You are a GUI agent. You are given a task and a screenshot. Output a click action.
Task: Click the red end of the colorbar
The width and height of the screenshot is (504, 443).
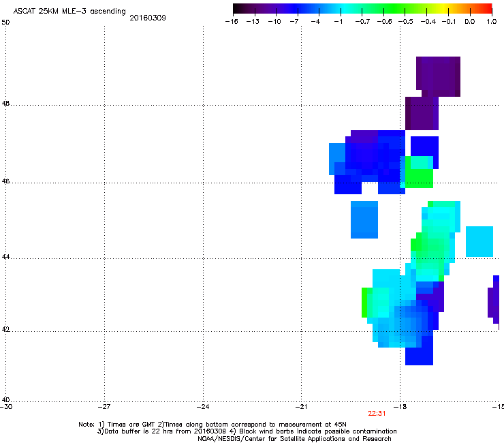(x=487, y=9)
